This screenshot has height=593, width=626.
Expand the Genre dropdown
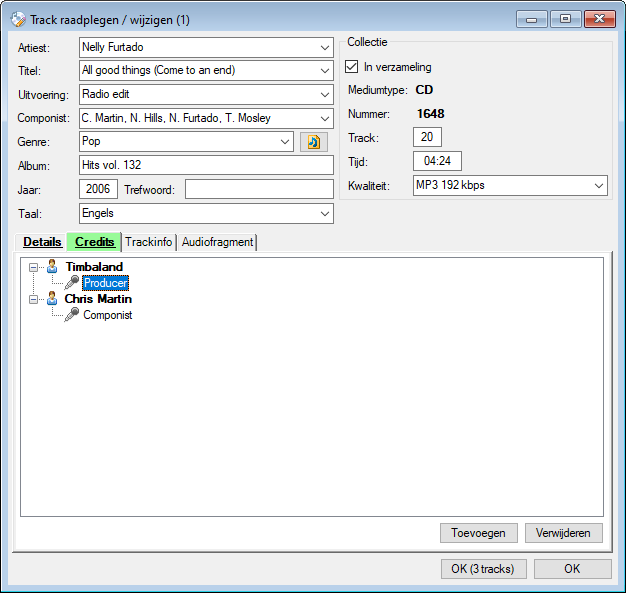pos(285,142)
